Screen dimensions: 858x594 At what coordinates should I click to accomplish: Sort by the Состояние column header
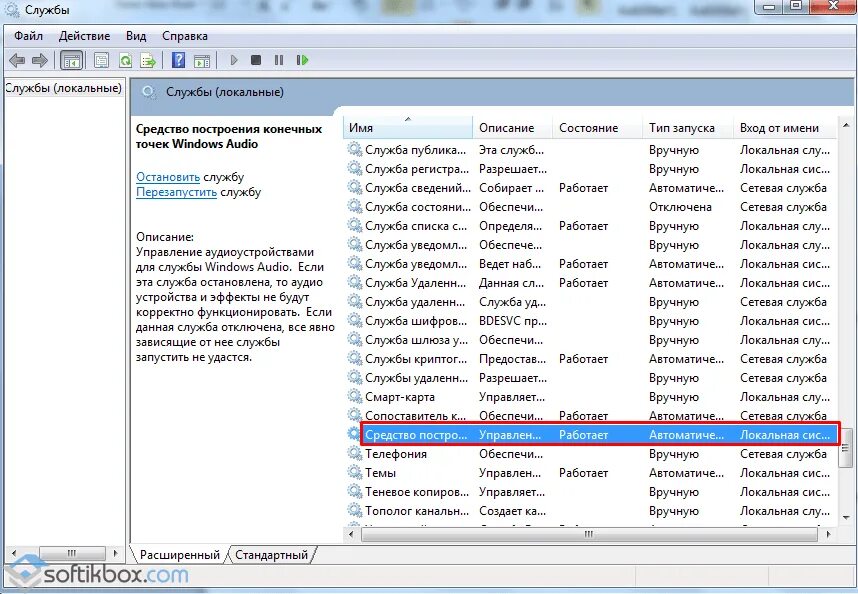598,127
